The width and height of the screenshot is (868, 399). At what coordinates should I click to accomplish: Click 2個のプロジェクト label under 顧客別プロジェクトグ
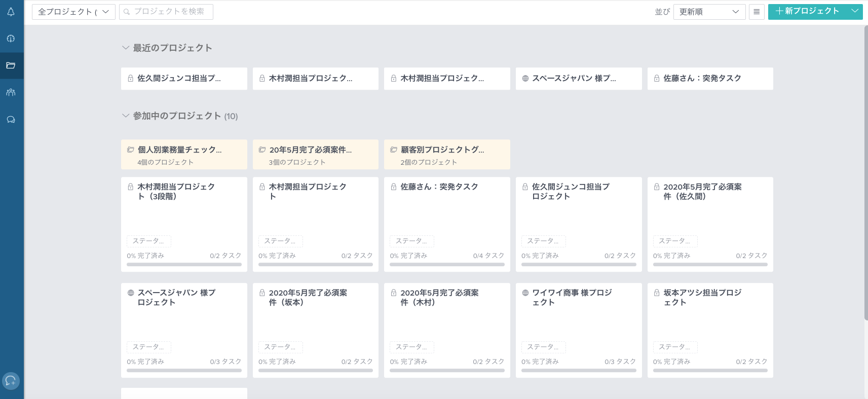pos(429,162)
